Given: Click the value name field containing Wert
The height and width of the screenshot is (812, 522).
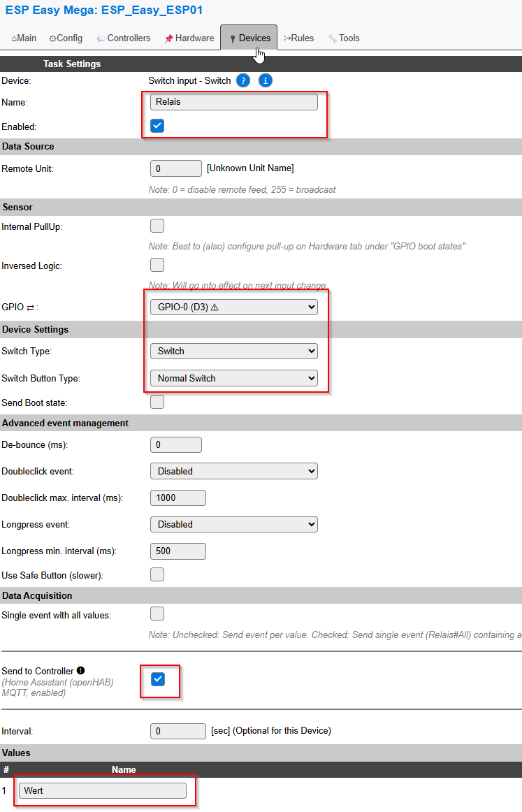Looking at the screenshot, I should coord(103,790).
